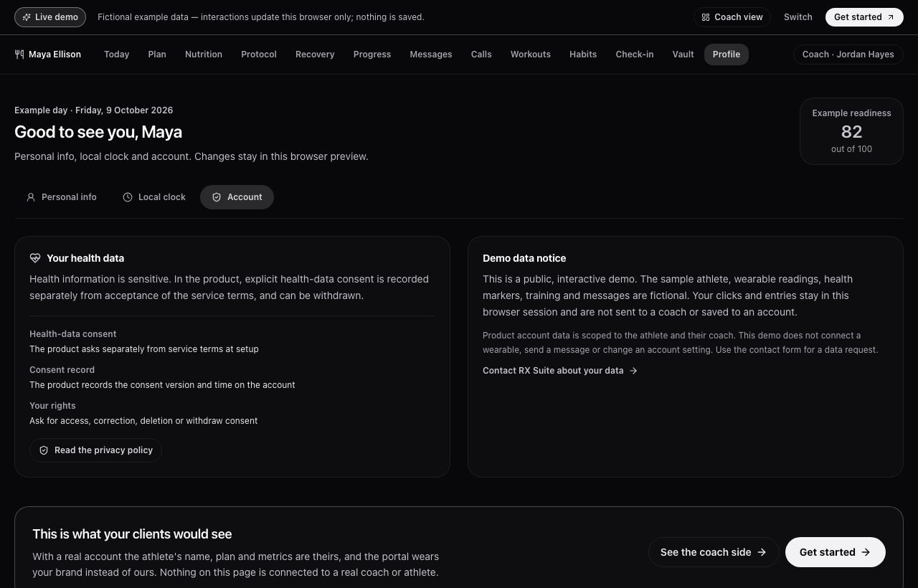918x588 pixels.
Task: Switch to the Recovery tab
Action: (x=315, y=54)
